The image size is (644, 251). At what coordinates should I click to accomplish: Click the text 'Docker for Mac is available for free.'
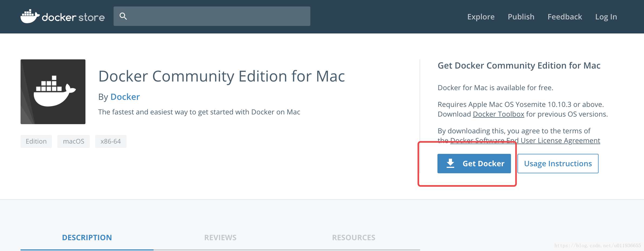pyautogui.click(x=496, y=88)
